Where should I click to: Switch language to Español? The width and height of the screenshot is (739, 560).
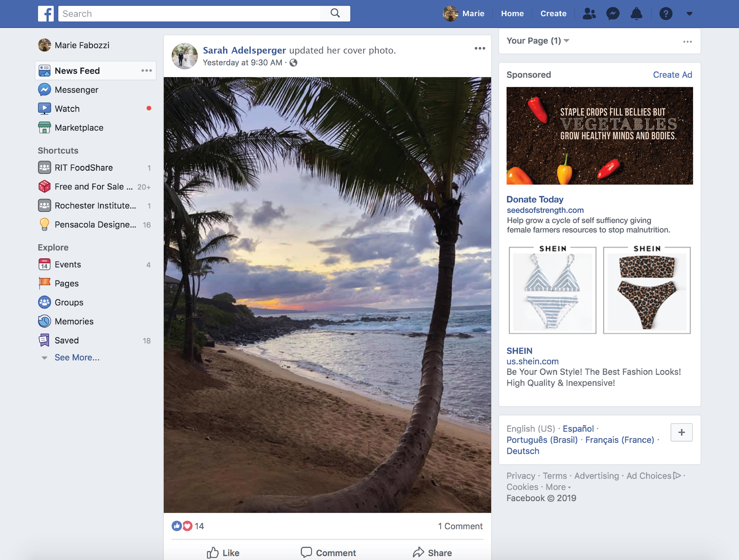click(x=578, y=429)
